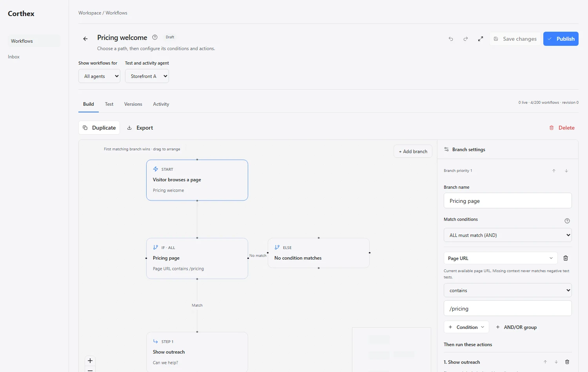The width and height of the screenshot is (588, 372).
Task: Toggle fullscreen expand icon
Action: [481, 39]
